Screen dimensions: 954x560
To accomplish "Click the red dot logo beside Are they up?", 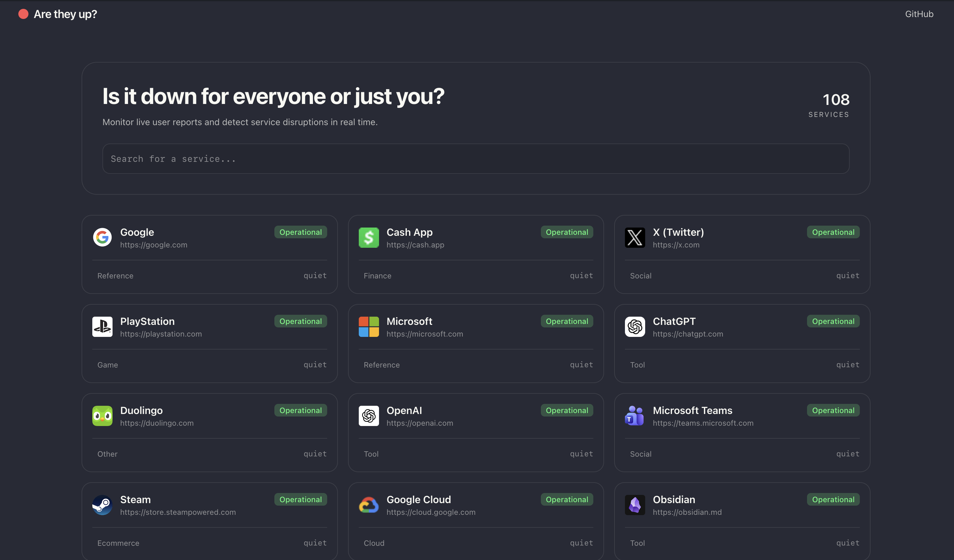I will (23, 14).
